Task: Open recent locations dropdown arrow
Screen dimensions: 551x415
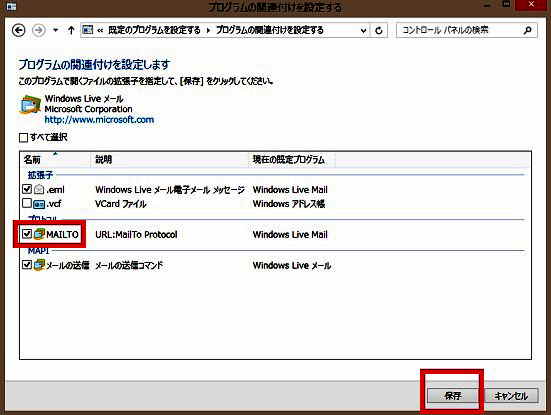Action: (x=56, y=30)
